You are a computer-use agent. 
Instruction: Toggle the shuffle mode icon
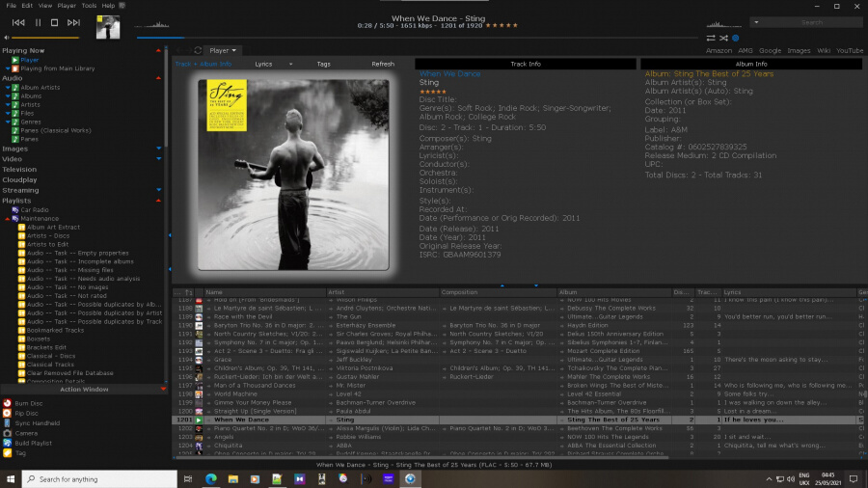tap(723, 39)
